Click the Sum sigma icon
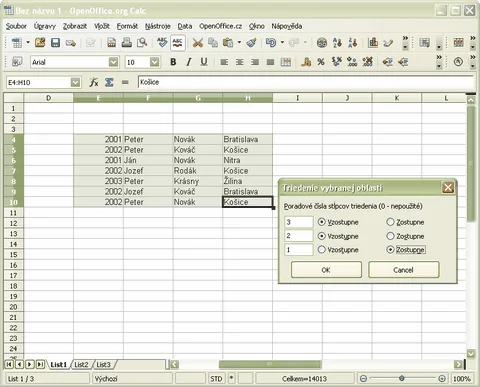Image resolution: width=480 pixels, height=387 pixels. [109, 82]
